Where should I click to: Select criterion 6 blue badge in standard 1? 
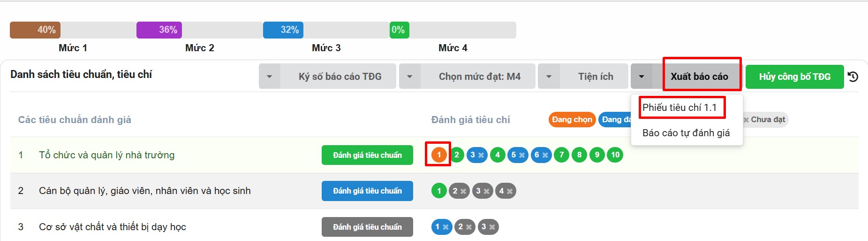(x=541, y=155)
